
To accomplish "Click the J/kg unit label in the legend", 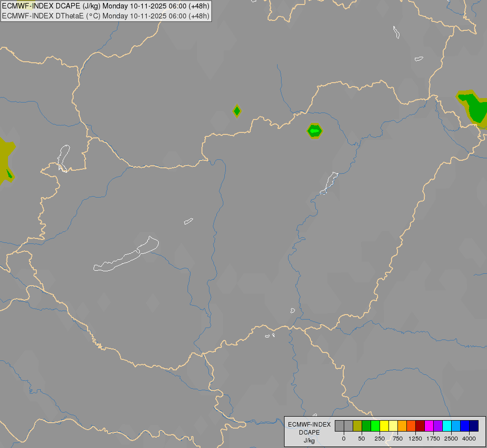I will pos(309,441).
